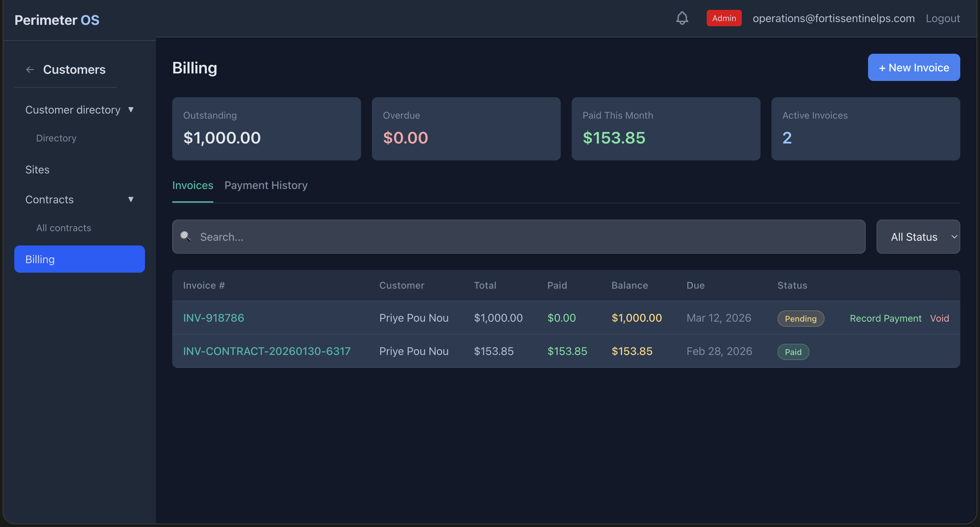The height and width of the screenshot is (527, 980).
Task: Click the Pending status badge
Action: coord(800,319)
